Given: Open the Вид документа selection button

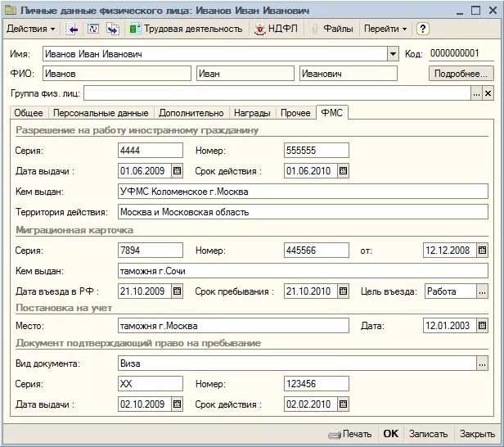Looking at the screenshot, I should point(482,363).
